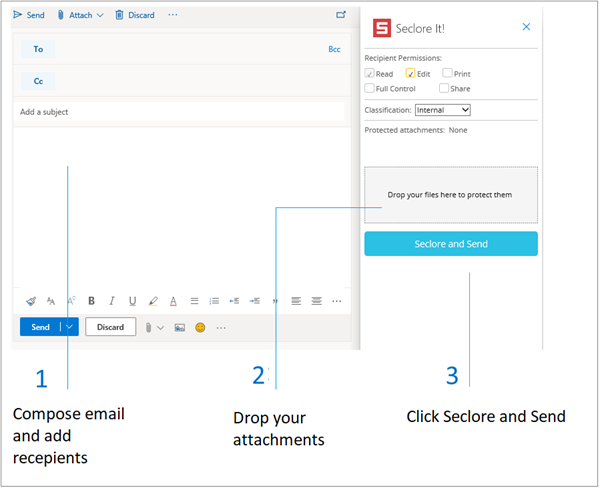Click the Discard trash icon in top toolbar

[120, 15]
